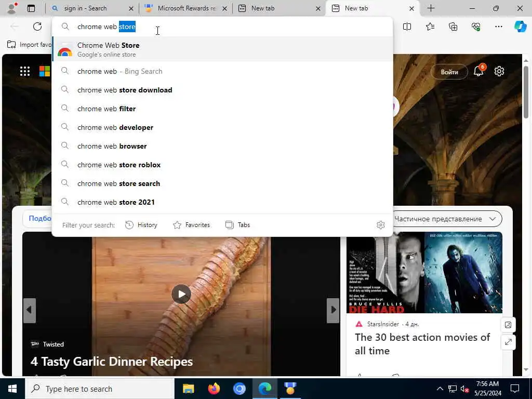Select 'chrome web store roblox' suggestion
This screenshot has width=532, height=399.
point(222,165)
